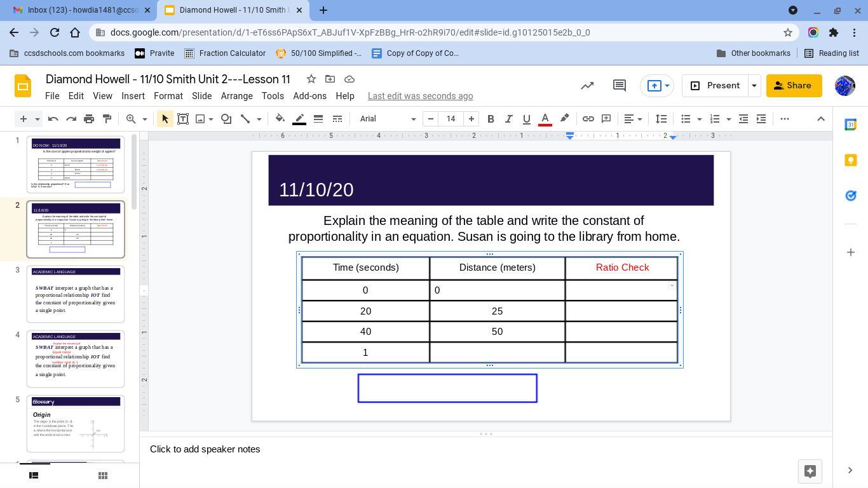Image resolution: width=868 pixels, height=488 pixels.
Task: Open the File menu
Action: pyautogui.click(x=52, y=96)
